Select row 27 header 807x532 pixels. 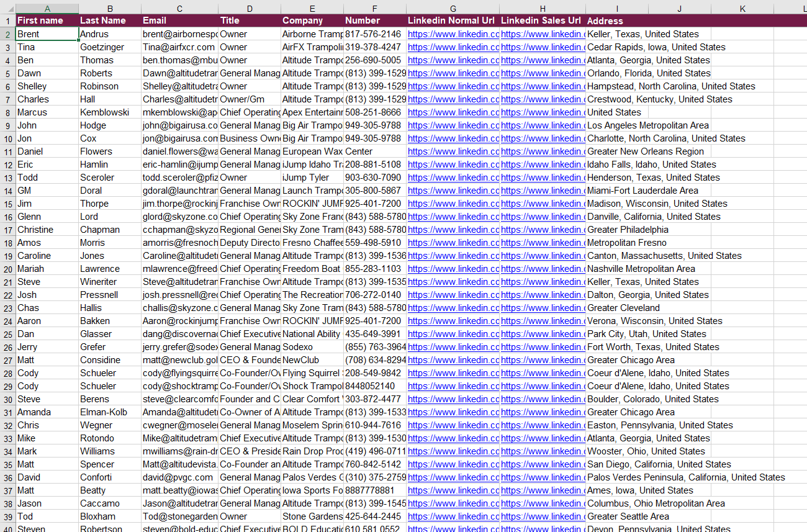(x=7, y=360)
